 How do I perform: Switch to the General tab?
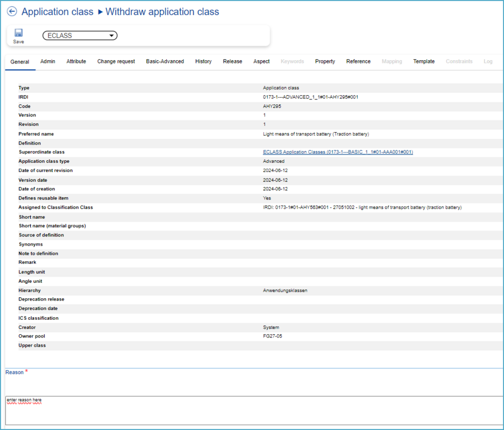20,62
